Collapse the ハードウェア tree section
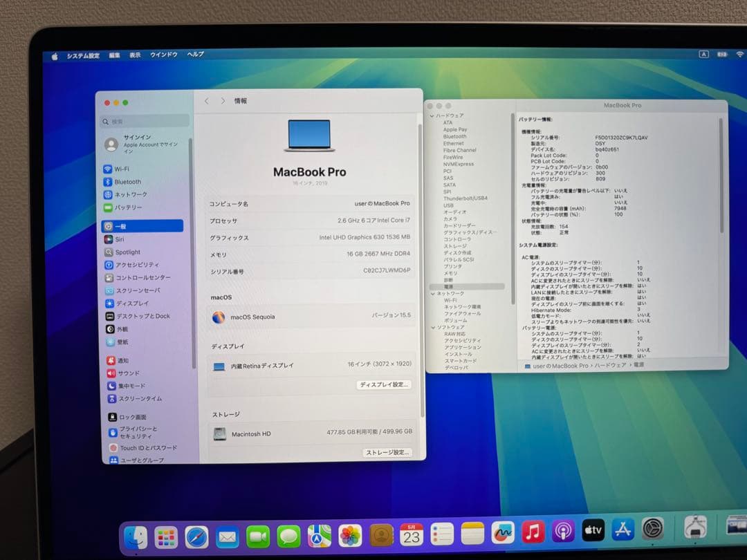The height and width of the screenshot is (560, 747). (x=432, y=115)
